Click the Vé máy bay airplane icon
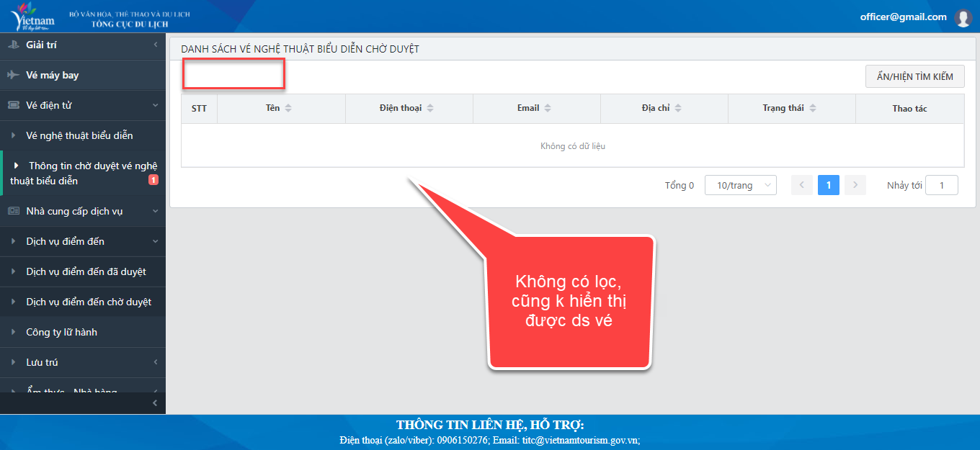Viewport: 980px width, 450px height. pyautogui.click(x=14, y=75)
